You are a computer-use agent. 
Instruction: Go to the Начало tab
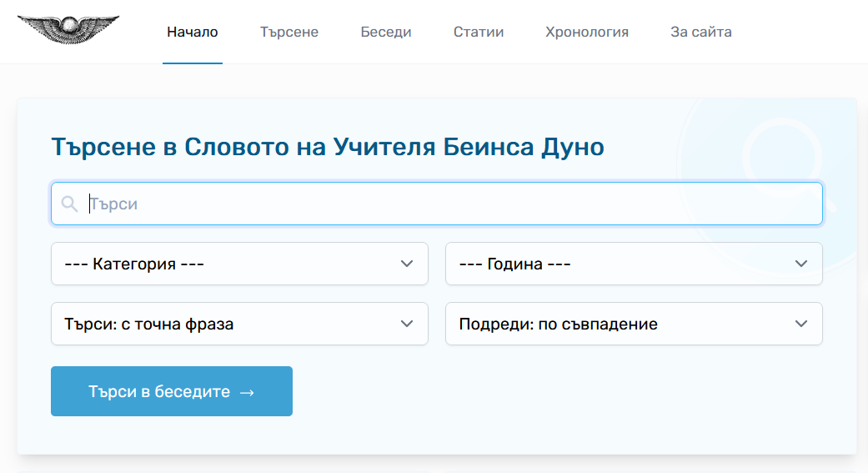coord(192,33)
